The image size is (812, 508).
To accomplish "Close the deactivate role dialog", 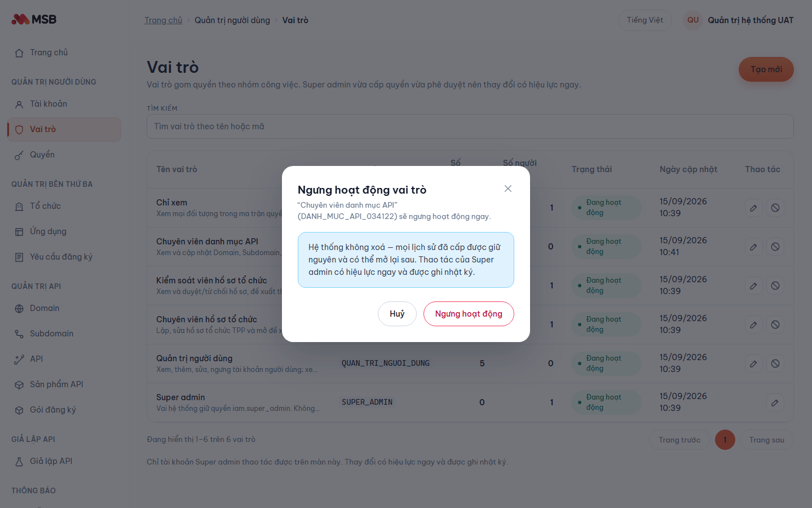I will pyautogui.click(x=508, y=189).
